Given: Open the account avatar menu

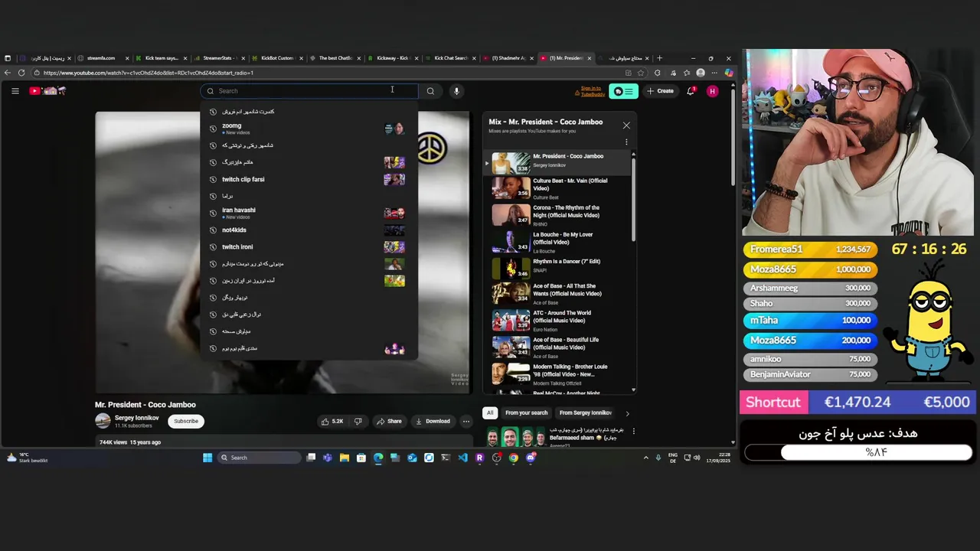Looking at the screenshot, I should point(713,91).
